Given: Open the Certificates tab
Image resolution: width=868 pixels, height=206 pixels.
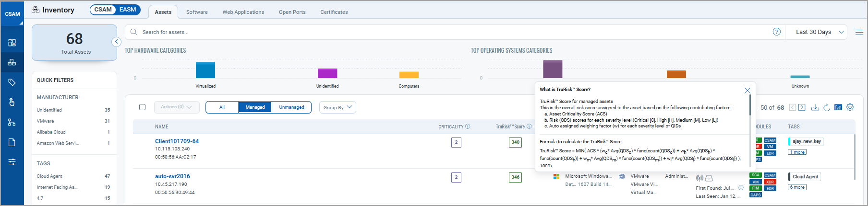Looking at the screenshot, I should tap(334, 12).
